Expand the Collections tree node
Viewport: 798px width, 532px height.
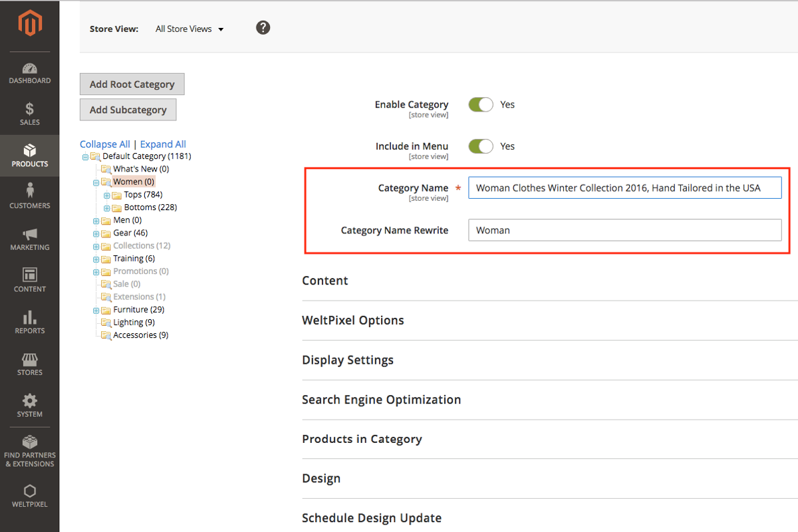(x=96, y=246)
